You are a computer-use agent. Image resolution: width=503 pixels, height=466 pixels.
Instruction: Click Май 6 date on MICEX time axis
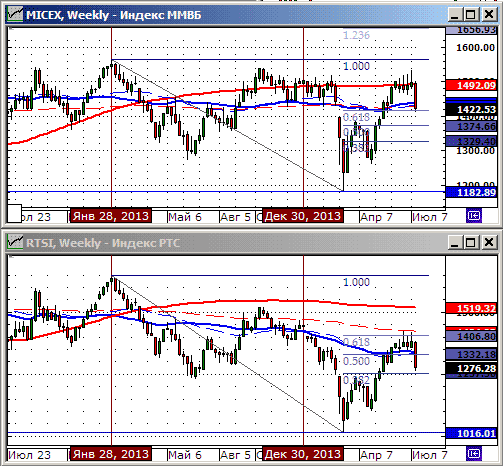coord(185,217)
